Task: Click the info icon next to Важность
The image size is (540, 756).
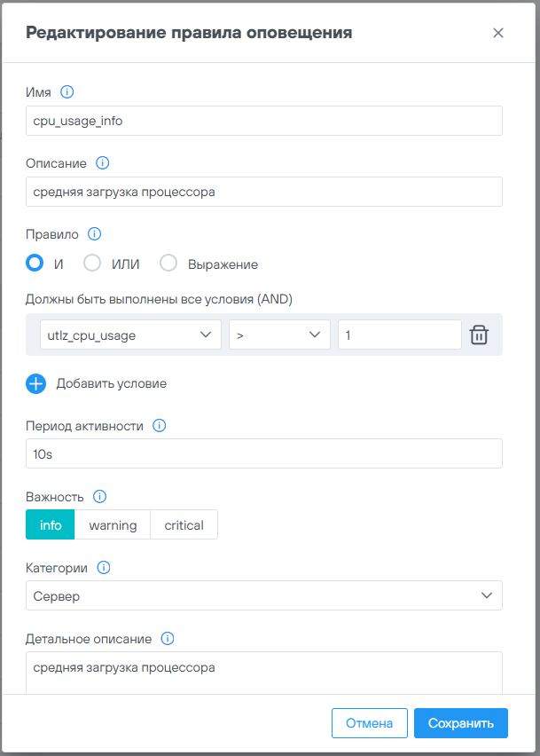Action: click(100, 496)
